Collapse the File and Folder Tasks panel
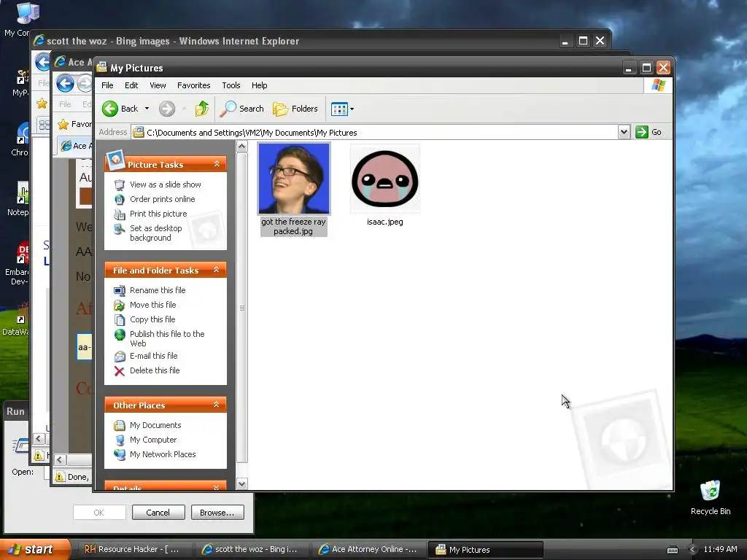The image size is (747, 560). [x=216, y=270]
